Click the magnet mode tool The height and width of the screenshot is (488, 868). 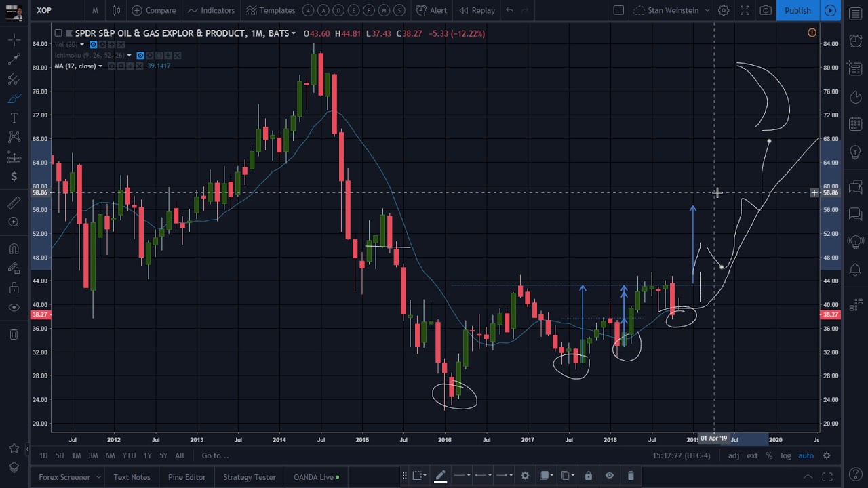click(14, 249)
